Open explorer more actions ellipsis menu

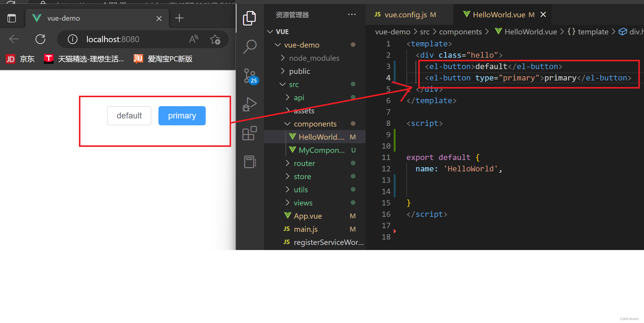(352, 15)
